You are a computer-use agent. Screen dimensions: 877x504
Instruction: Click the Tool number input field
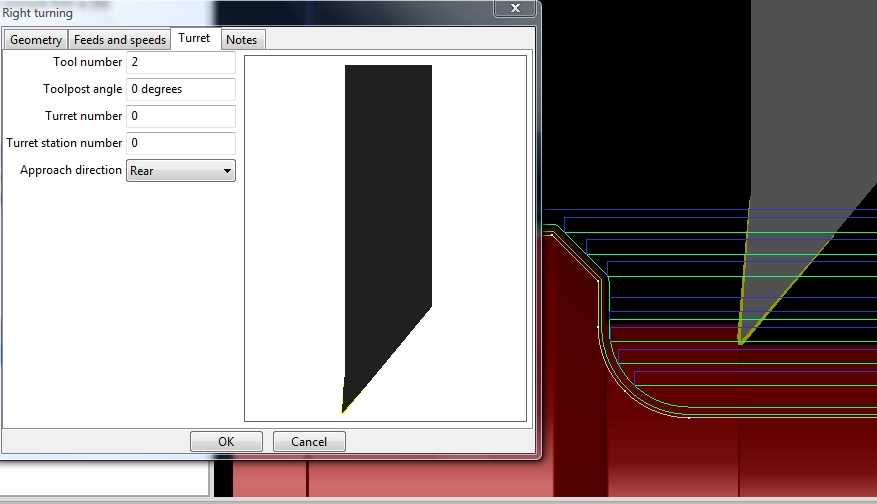(x=181, y=62)
